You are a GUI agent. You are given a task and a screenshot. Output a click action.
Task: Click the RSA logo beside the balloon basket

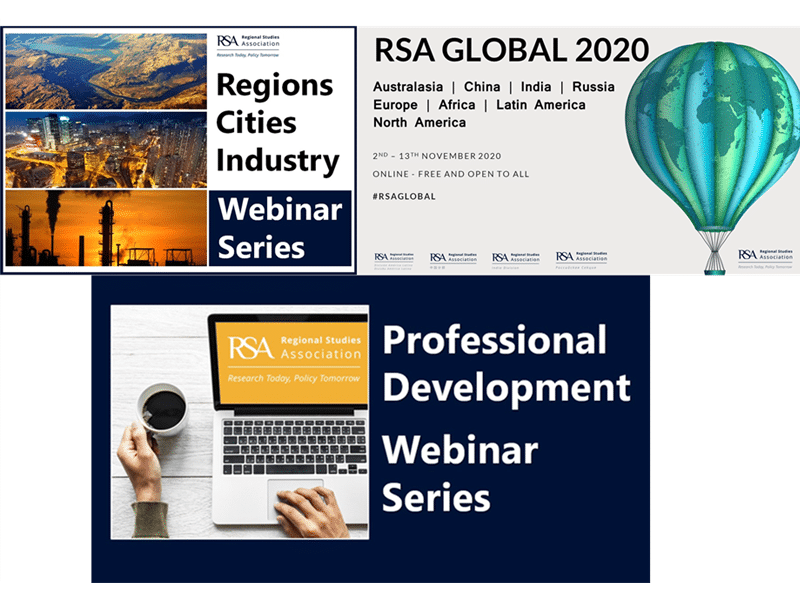click(765, 258)
